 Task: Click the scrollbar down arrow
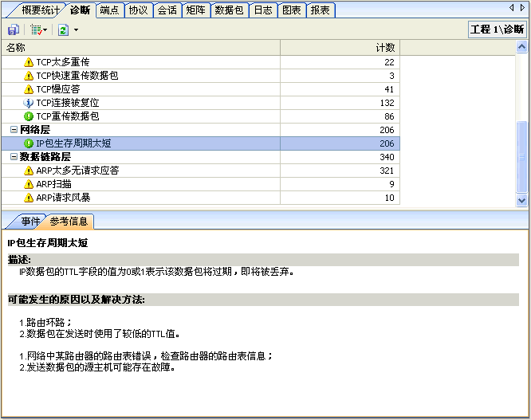coord(521,200)
